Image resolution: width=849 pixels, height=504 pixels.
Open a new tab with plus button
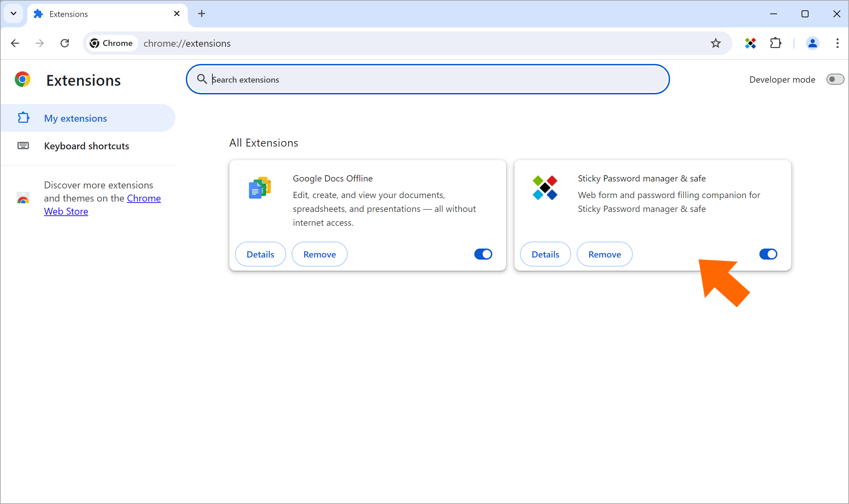click(x=202, y=14)
